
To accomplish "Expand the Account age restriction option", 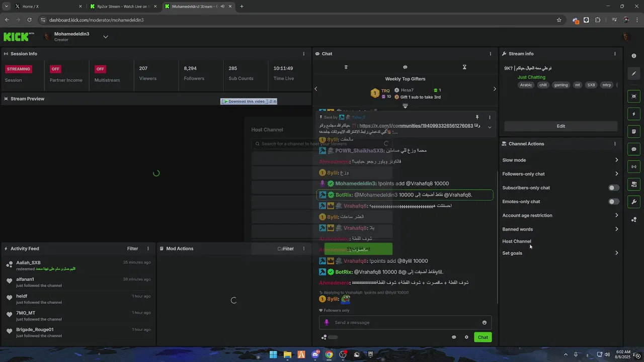I will (x=560, y=215).
